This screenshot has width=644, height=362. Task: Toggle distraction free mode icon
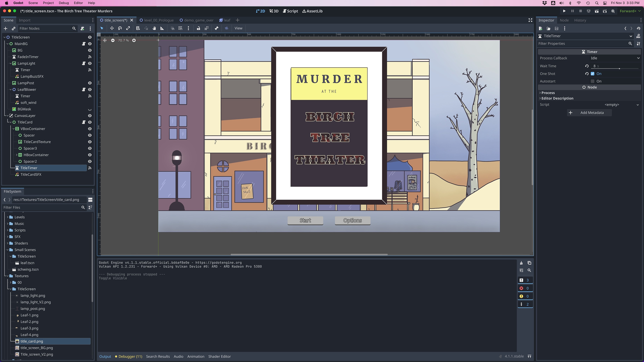(x=530, y=20)
